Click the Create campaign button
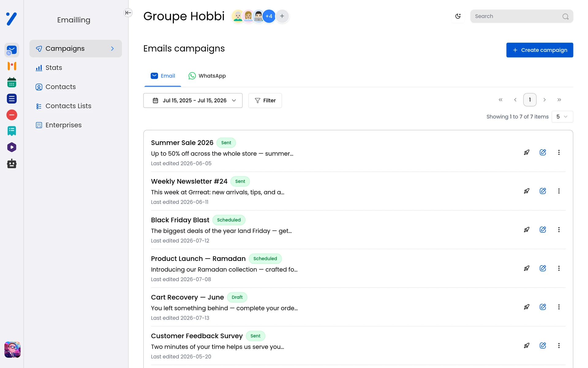Screen dimensions: 588x368 click(x=540, y=50)
